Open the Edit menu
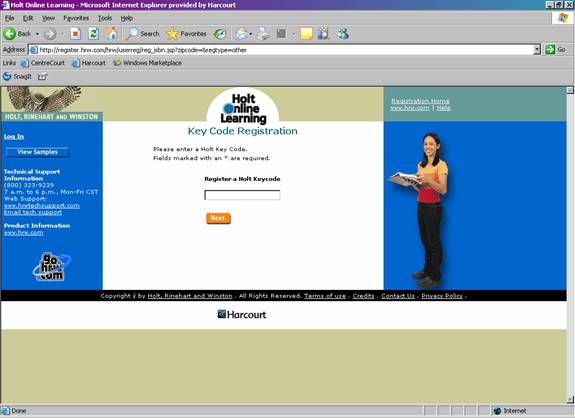Image resolution: width=575 pixels, height=418 pixels. [x=28, y=18]
